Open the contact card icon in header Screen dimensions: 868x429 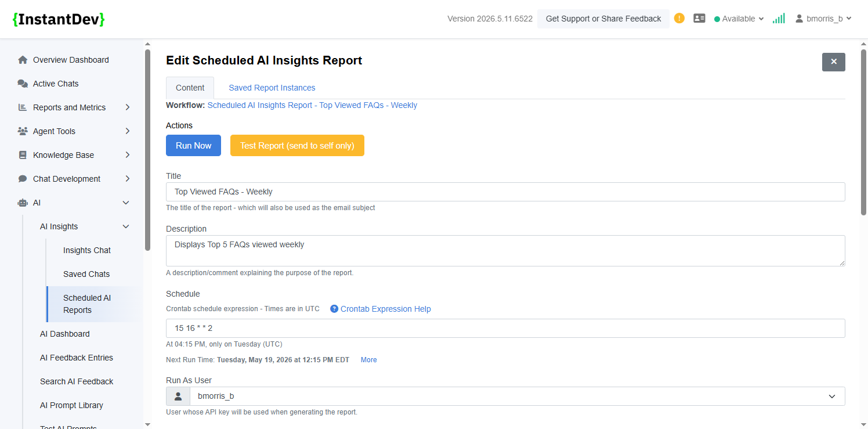pyautogui.click(x=699, y=19)
